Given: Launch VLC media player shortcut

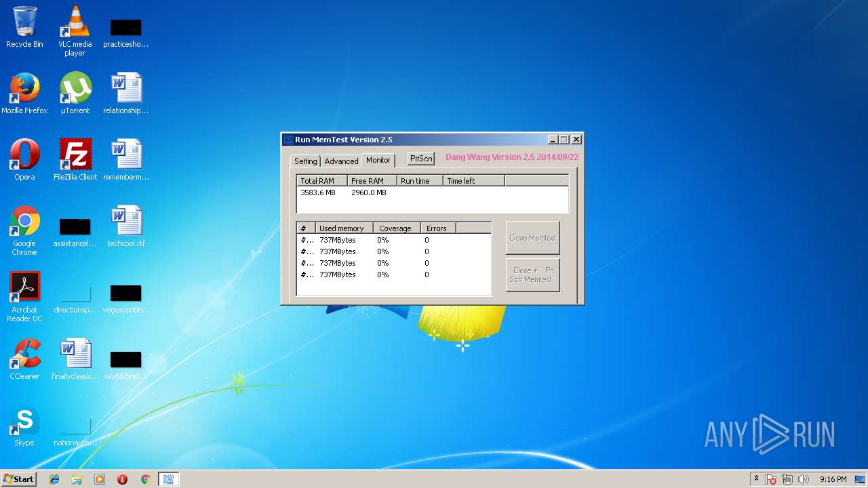Looking at the screenshot, I should point(75,30).
